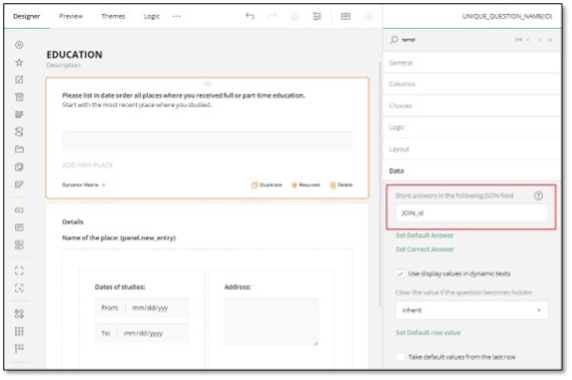This screenshot has height=380, width=572.
Task: Add a Ranking question from the toolbox
Action: 19,185
